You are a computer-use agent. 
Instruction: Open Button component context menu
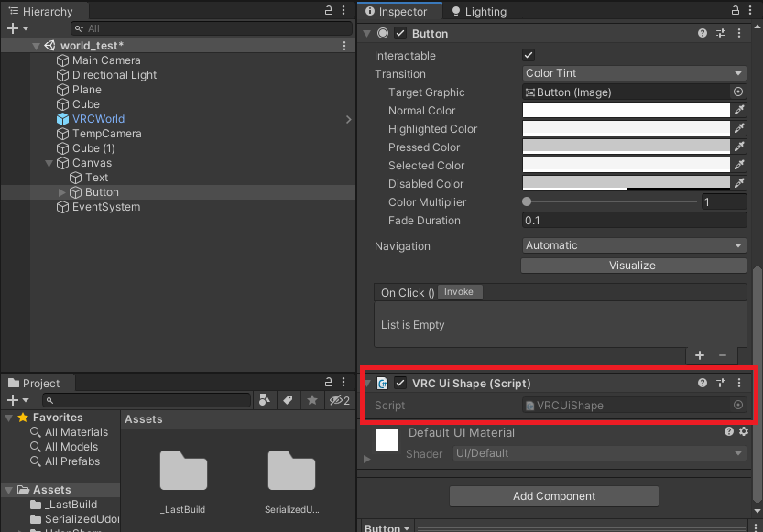[739, 33]
